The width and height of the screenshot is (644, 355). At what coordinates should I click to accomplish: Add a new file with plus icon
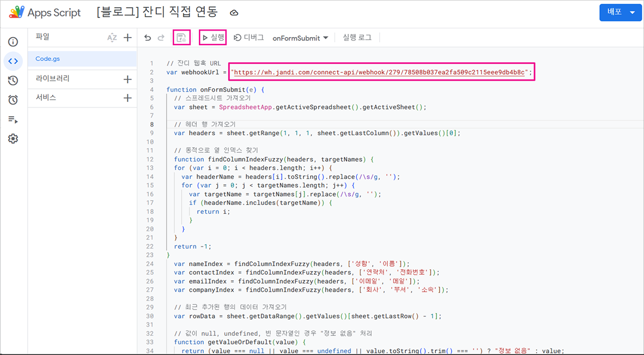pyautogui.click(x=127, y=38)
